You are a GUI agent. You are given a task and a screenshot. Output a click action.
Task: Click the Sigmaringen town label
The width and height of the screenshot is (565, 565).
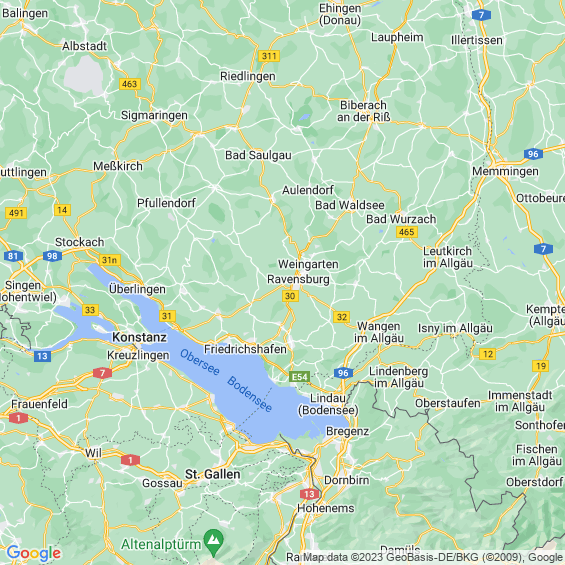tap(154, 115)
